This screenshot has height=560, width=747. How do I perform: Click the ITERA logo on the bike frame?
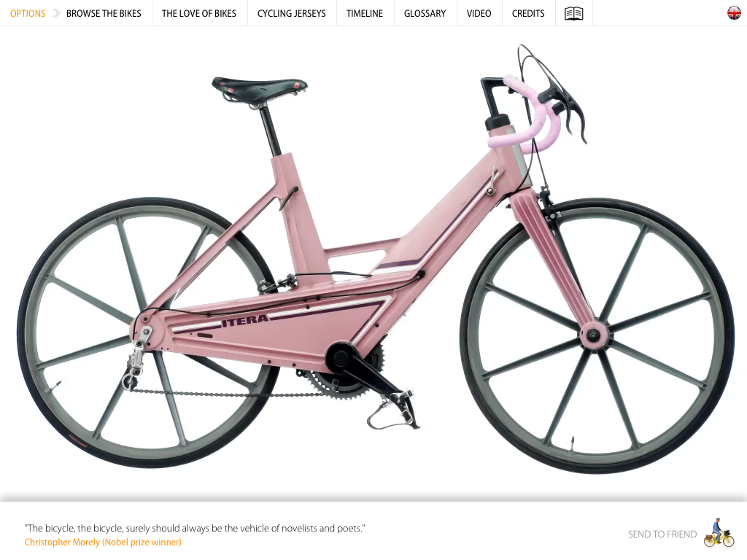(x=246, y=321)
